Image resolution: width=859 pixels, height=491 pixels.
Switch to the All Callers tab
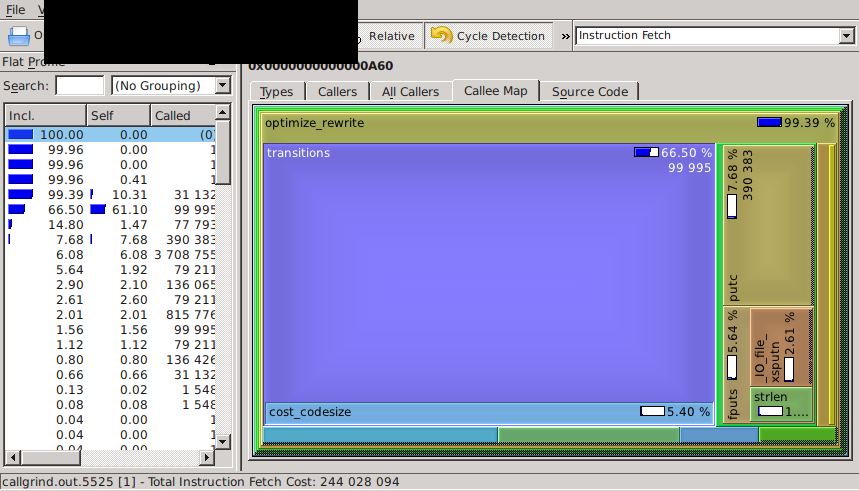(x=410, y=92)
